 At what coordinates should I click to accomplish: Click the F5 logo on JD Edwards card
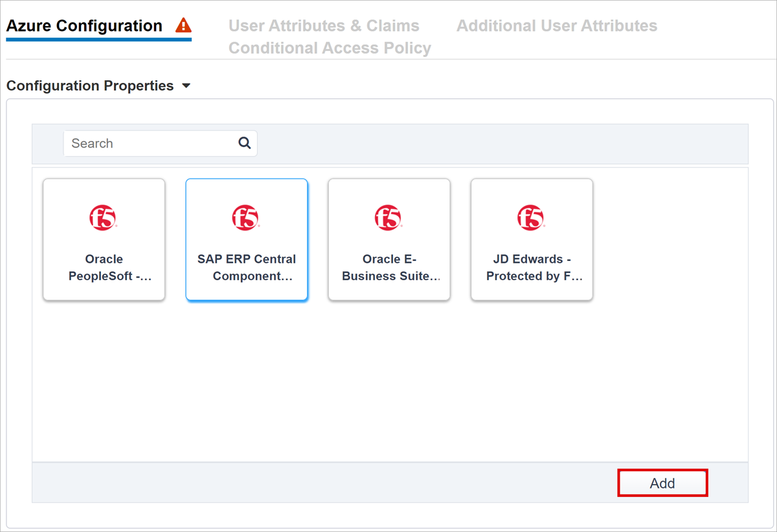[531, 217]
